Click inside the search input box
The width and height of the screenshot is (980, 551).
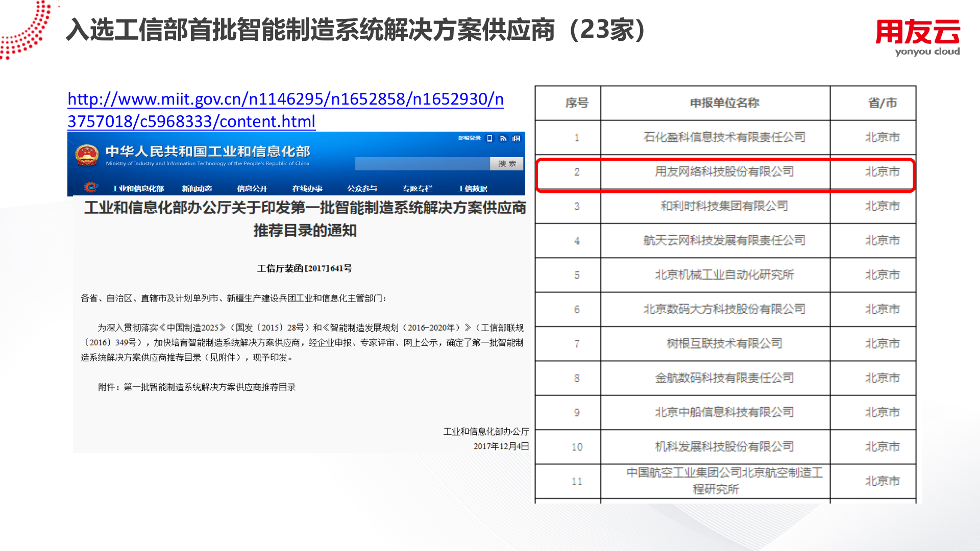[x=424, y=163]
